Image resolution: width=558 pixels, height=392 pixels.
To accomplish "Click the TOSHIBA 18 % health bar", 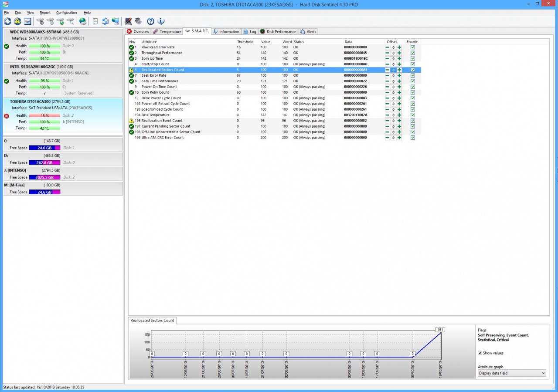I will [44, 115].
